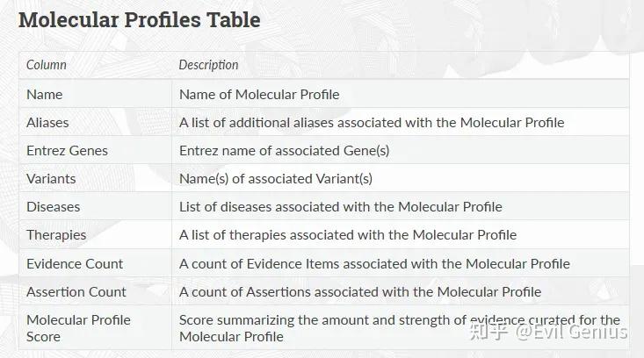Click the 'Entrez name of associated Gene(s)' description
The width and height of the screenshot is (644, 358).
(284, 150)
